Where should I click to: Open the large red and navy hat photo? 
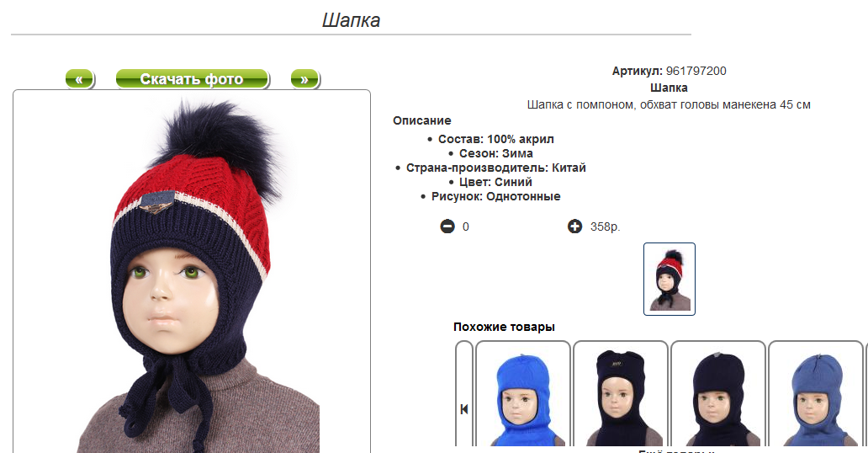coord(192,272)
